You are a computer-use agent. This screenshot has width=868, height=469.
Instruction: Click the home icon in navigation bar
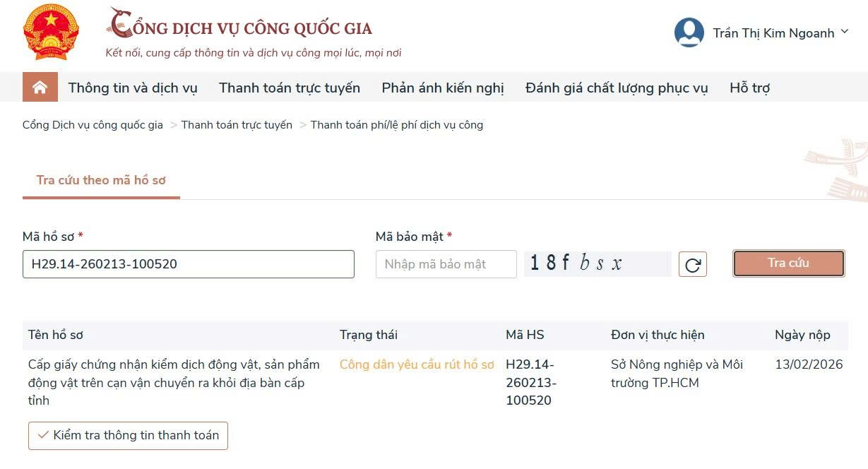(40, 88)
